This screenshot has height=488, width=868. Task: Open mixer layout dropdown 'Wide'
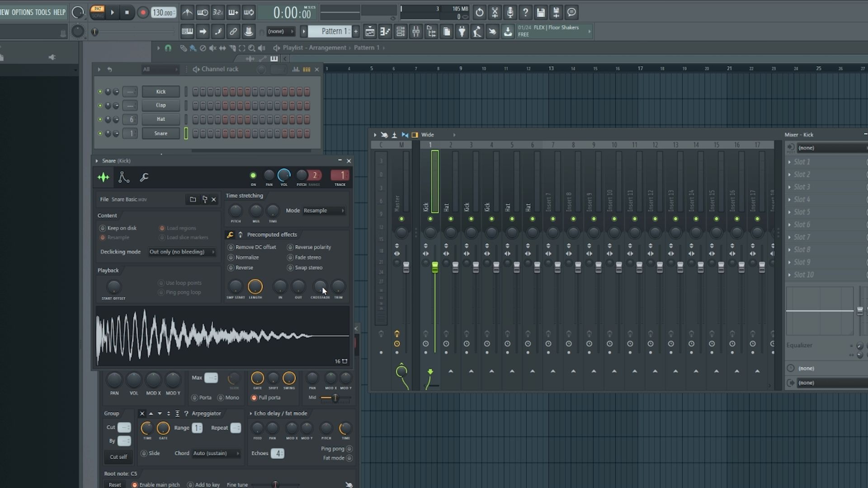[x=438, y=135]
